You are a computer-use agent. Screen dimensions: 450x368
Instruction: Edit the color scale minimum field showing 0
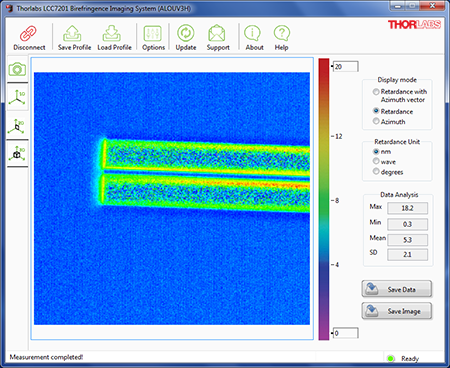pos(346,333)
